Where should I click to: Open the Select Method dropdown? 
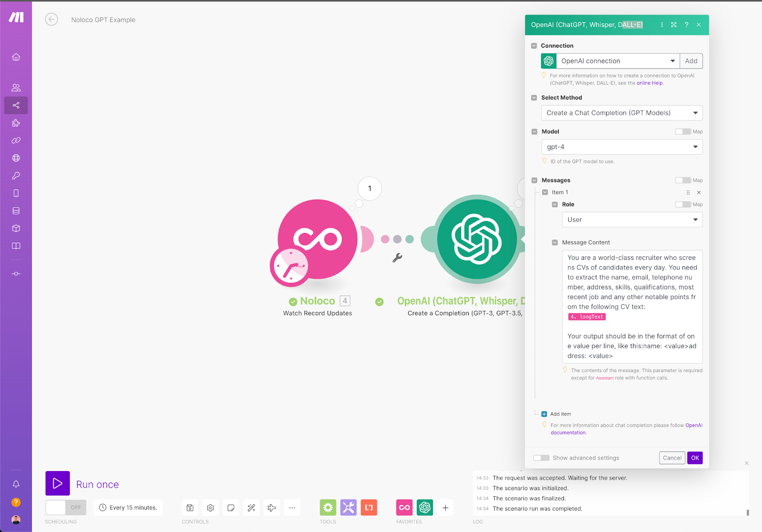[622, 113]
